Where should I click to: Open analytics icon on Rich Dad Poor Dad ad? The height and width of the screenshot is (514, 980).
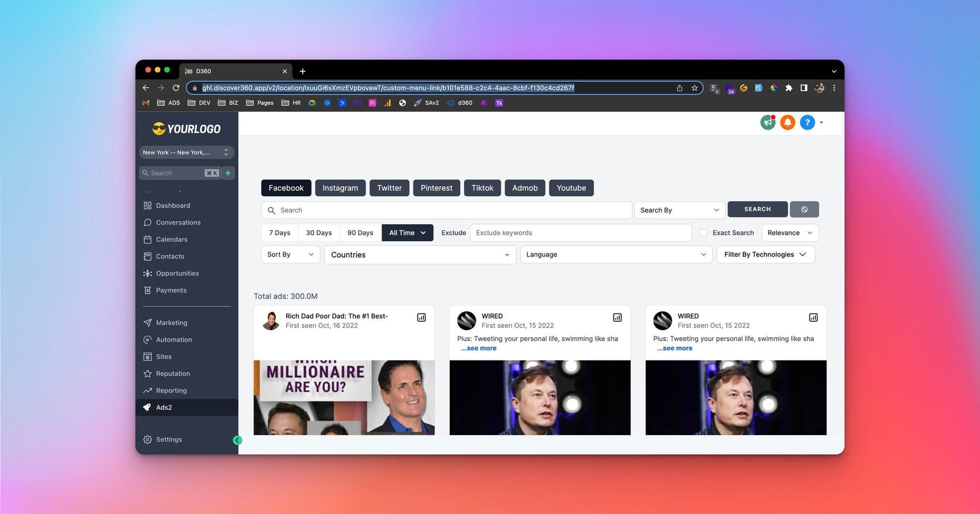[421, 318]
